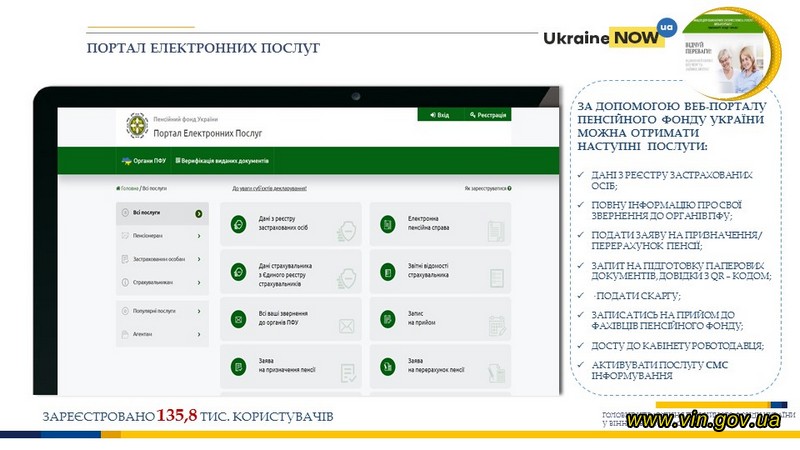Click the '135,8' registered users figure
Image resolution: width=800 pixels, height=450 pixels.
pyautogui.click(x=177, y=415)
